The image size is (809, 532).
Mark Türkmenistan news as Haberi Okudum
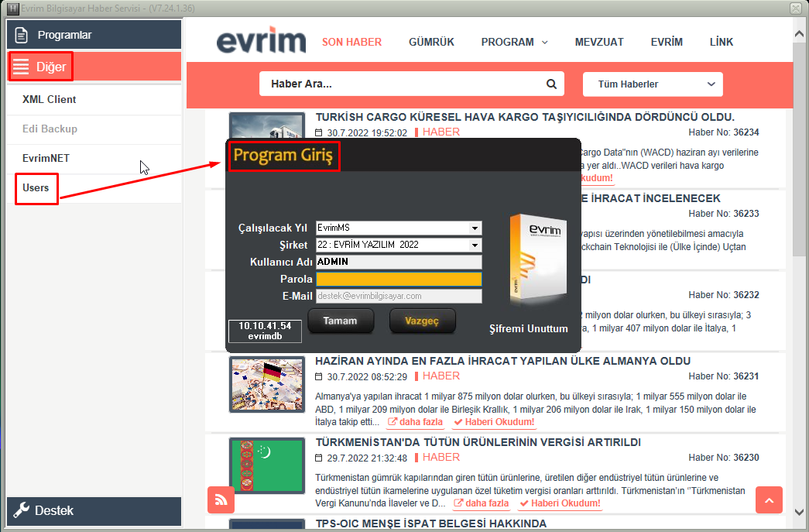[x=560, y=503]
